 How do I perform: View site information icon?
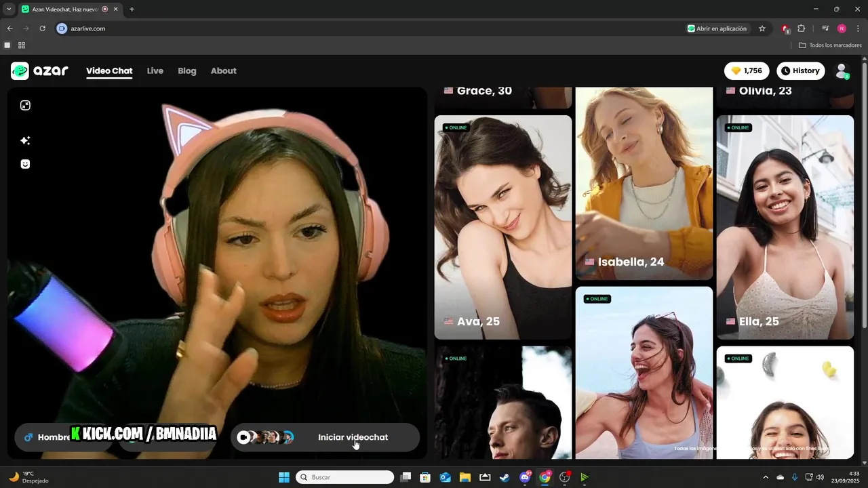[x=62, y=28]
